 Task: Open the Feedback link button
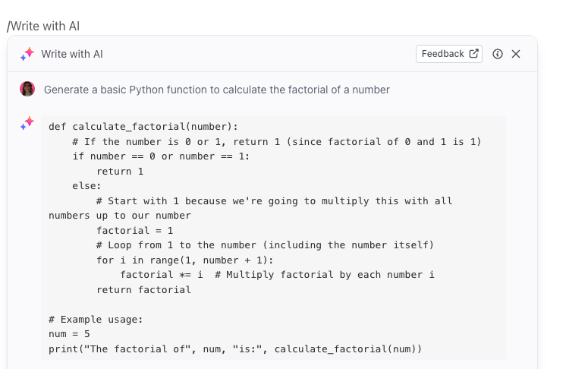(442, 54)
